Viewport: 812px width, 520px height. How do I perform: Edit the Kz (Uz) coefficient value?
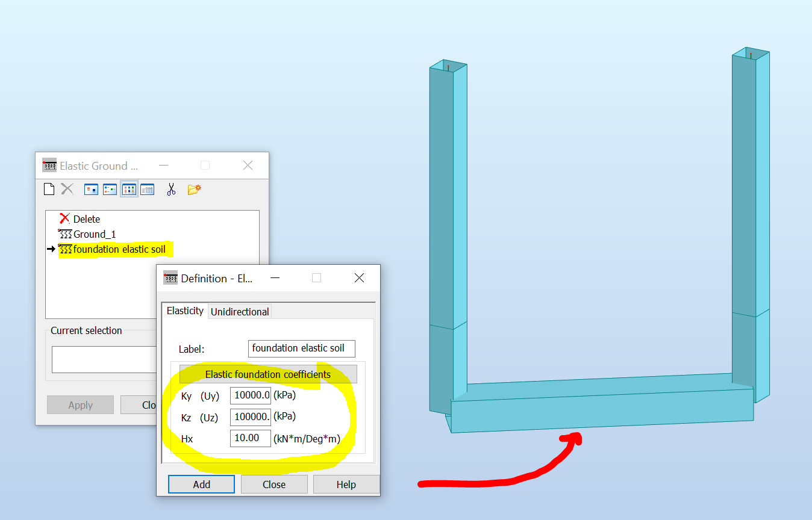(x=250, y=416)
